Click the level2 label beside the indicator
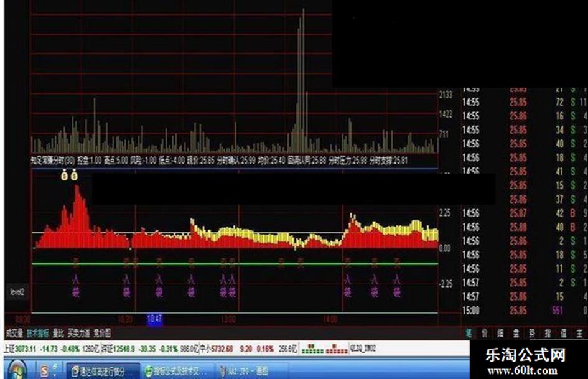588x379 pixels. point(17,292)
